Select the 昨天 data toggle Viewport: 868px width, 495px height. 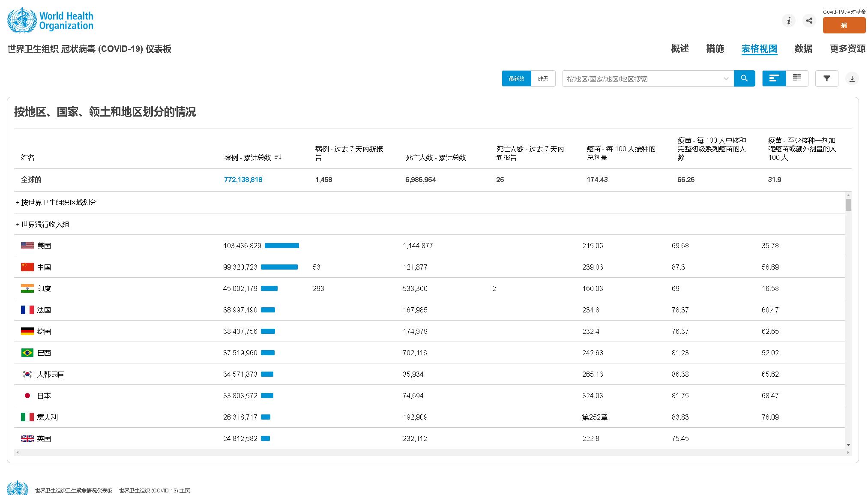543,78
